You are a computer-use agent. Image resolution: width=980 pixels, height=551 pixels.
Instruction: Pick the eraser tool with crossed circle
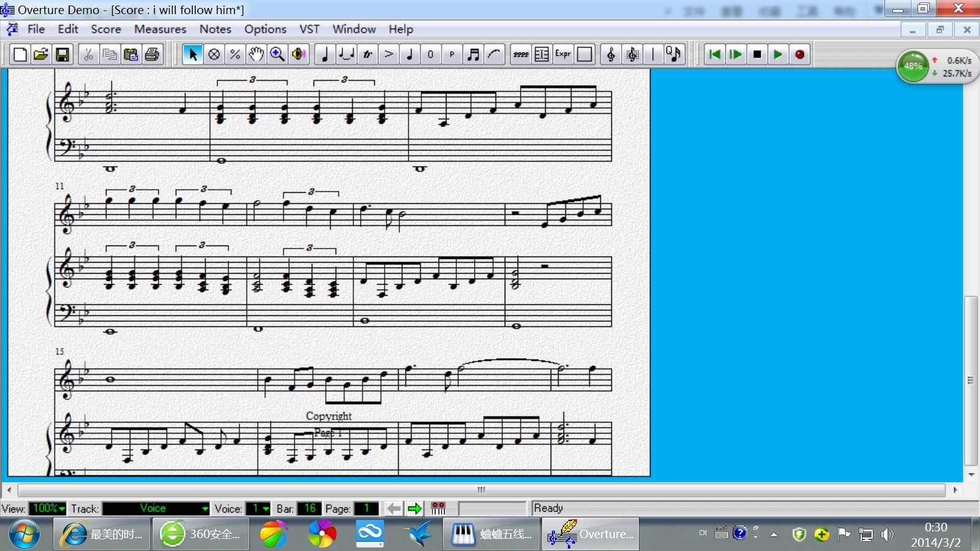coord(214,54)
